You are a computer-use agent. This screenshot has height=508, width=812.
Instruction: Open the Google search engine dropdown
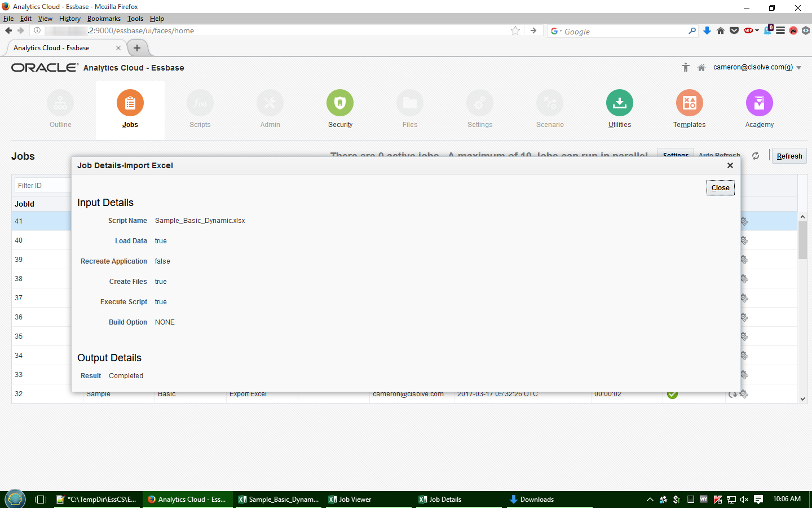pyautogui.click(x=556, y=31)
